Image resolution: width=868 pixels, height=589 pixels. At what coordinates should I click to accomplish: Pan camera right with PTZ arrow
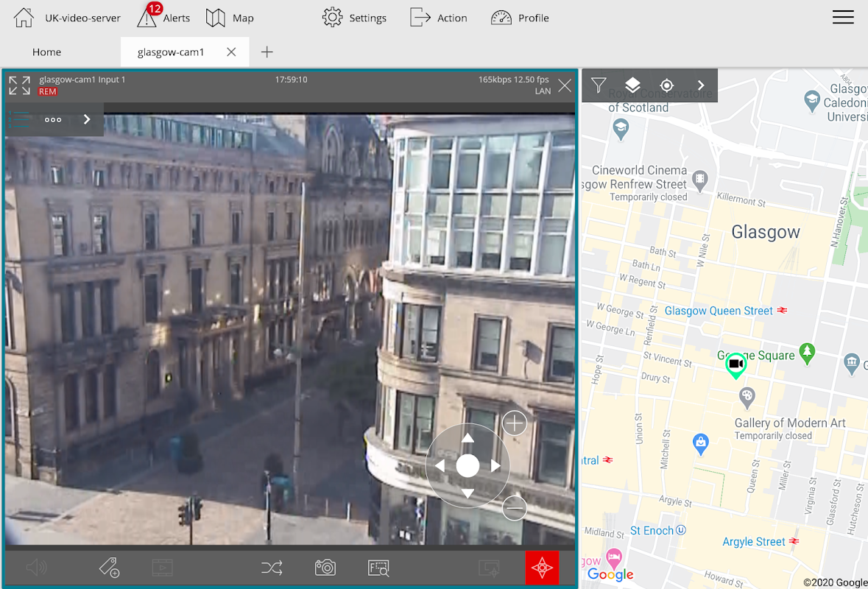[495, 466]
